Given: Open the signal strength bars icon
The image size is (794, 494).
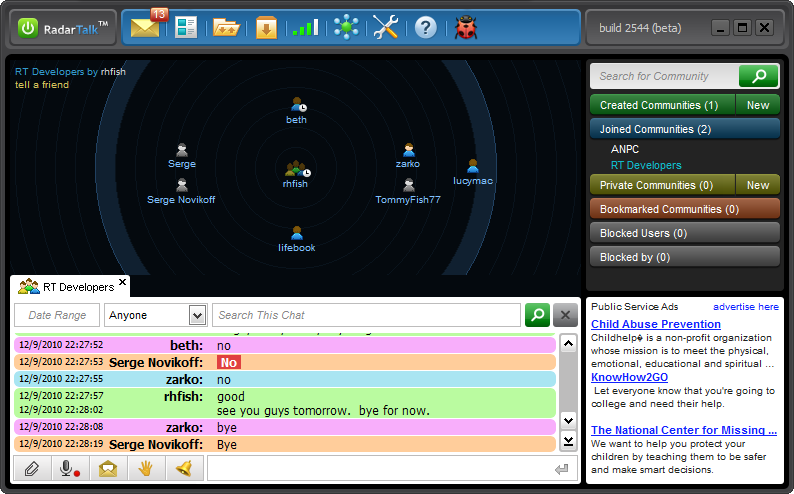Looking at the screenshot, I should [x=305, y=27].
